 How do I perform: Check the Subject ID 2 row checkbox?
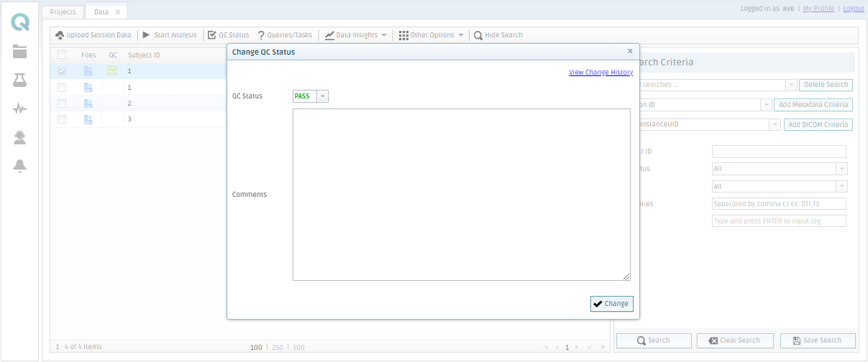click(x=62, y=103)
